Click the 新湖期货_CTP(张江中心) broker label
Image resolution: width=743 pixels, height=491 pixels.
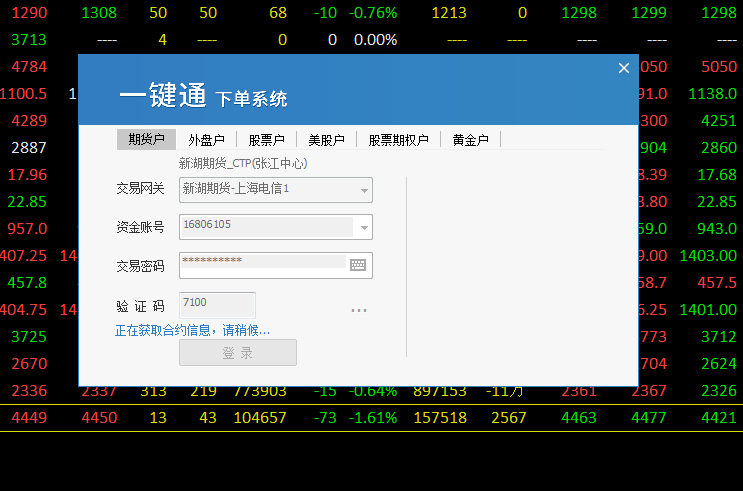point(243,164)
